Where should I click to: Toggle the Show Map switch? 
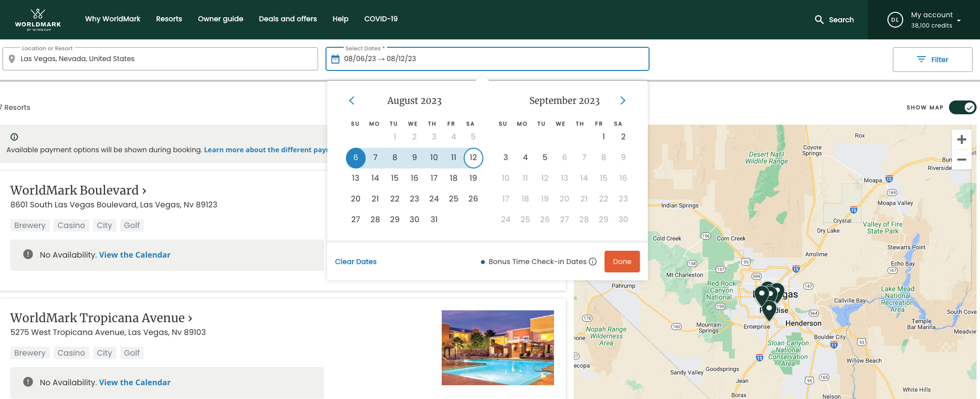(x=962, y=107)
